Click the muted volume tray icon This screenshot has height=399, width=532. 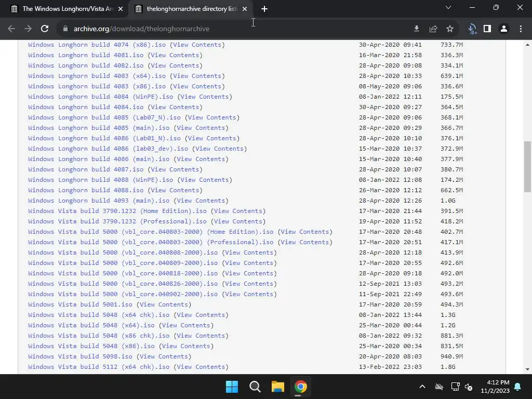pos(469,387)
